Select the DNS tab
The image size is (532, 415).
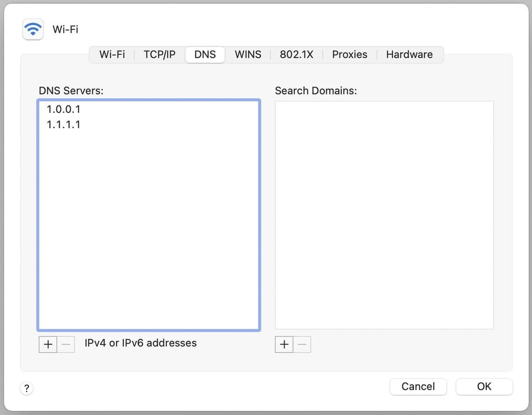(205, 55)
